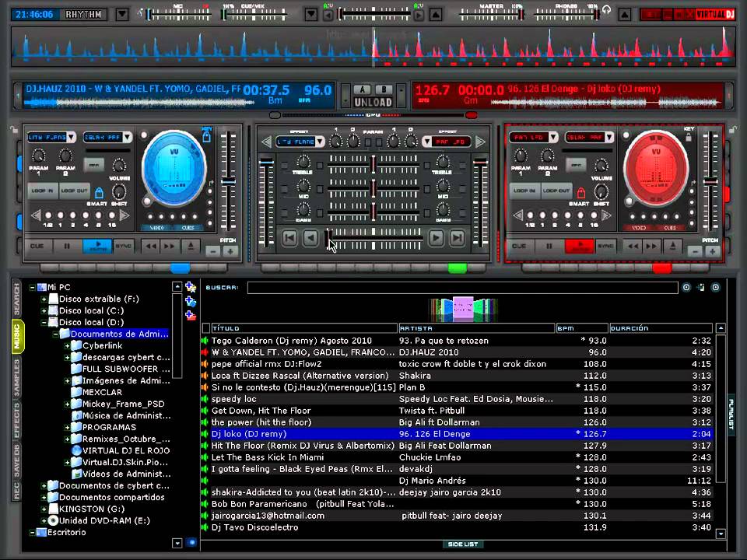
Task: Click next effect arrow in mixer
Action: coord(480,142)
